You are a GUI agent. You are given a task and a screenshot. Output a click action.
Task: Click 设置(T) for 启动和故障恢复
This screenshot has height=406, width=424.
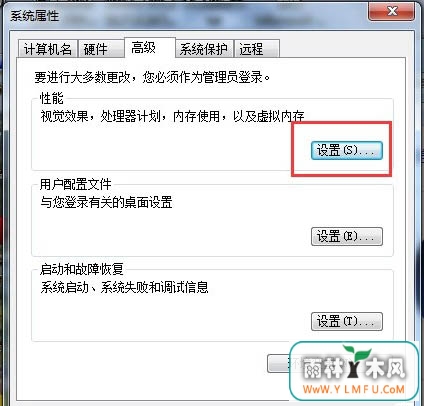347,321
